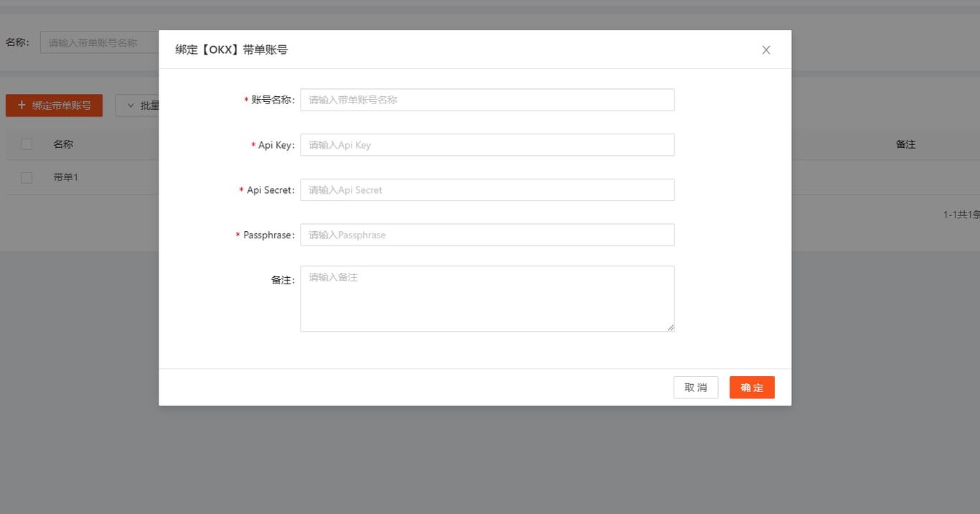Click the 名称 search input on background page
This screenshot has width=980, height=514.
pyautogui.click(x=100, y=42)
